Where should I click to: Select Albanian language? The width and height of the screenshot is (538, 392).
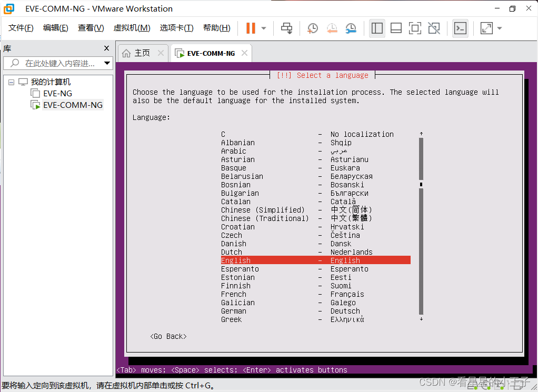click(316, 143)
